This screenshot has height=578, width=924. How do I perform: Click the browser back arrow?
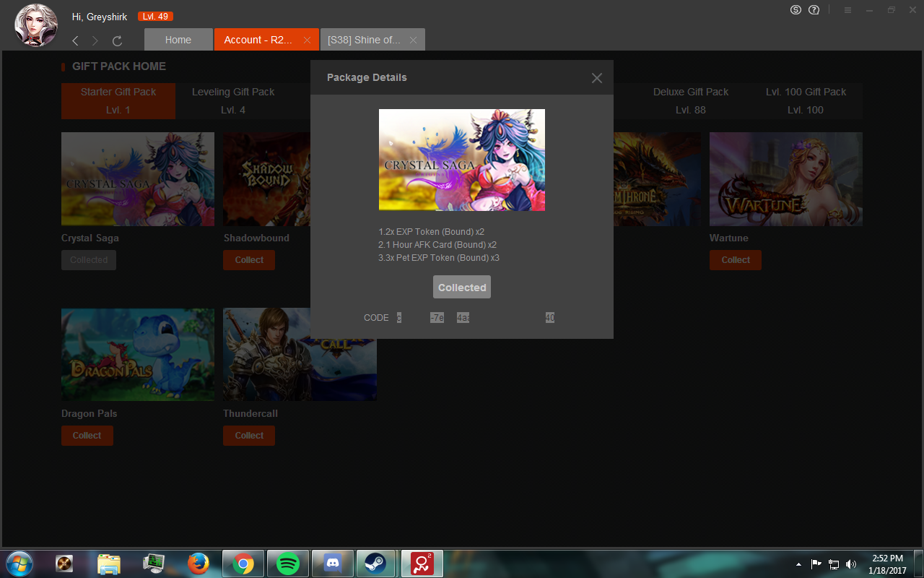coord(76,40)
